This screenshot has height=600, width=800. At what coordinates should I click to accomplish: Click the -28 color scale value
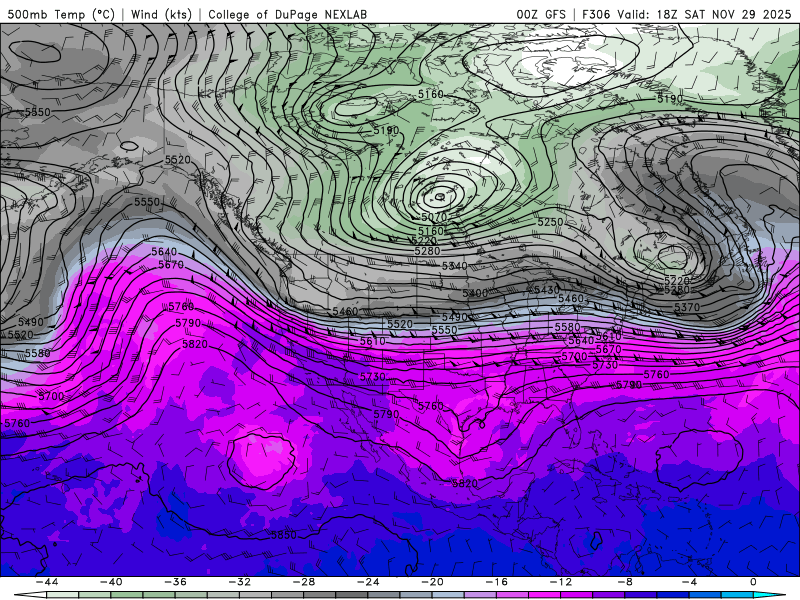coord(304,582)
